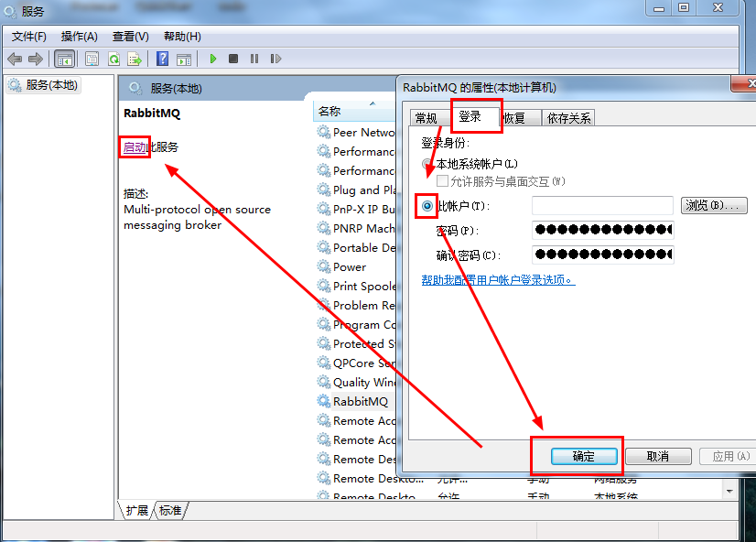Click the 确认密码 field

tap(602, 255)
